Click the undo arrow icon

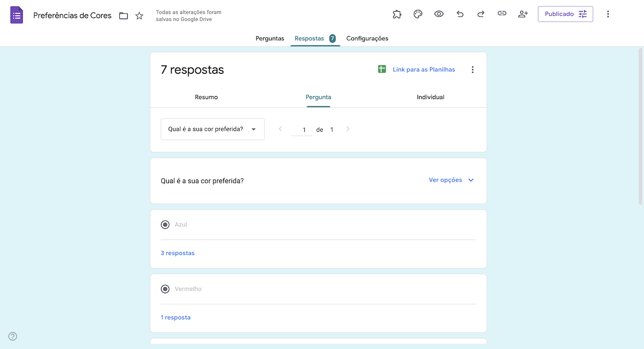pos(460,14)
